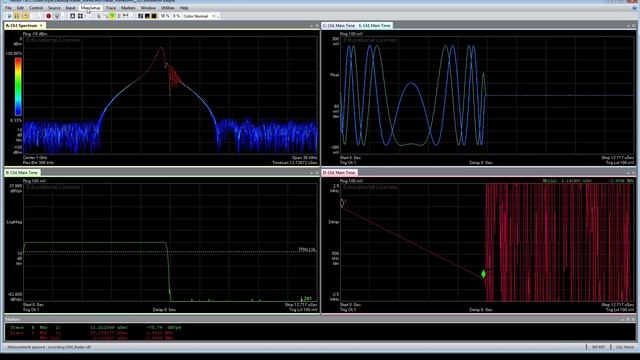Click the green Trace B marker row
This screenshot has width=640, height=360.
[96, 327]
